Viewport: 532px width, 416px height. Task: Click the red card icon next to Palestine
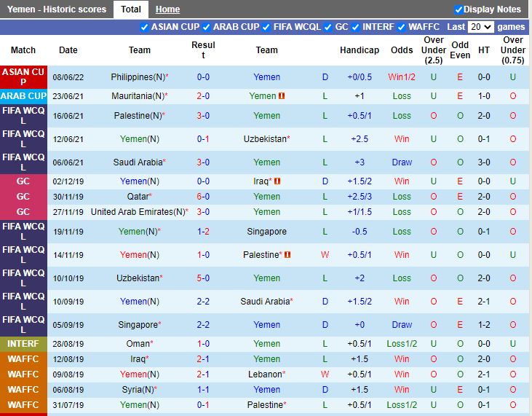tap(287, 255)
